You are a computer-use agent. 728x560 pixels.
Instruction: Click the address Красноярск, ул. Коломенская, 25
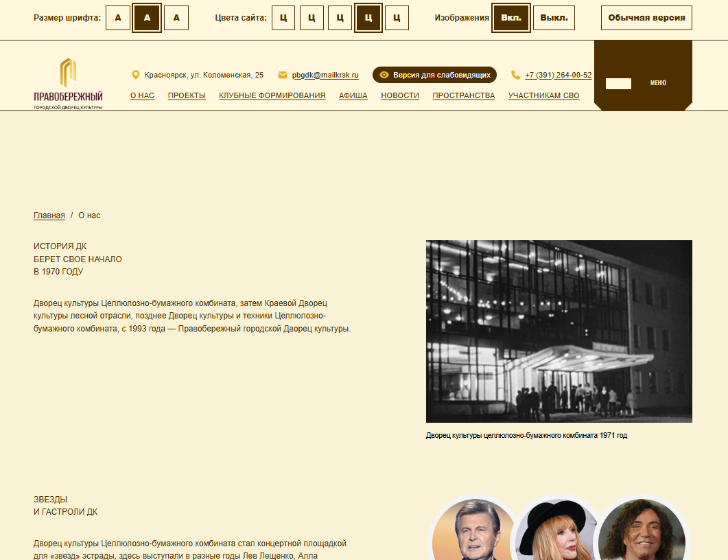click(x=204, y=75)
